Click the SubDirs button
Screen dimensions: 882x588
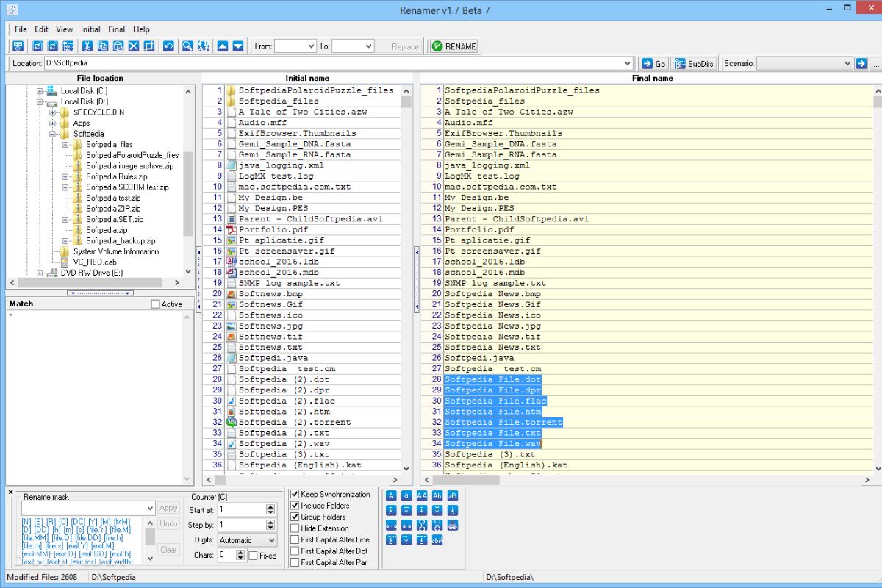pos(693,64)
